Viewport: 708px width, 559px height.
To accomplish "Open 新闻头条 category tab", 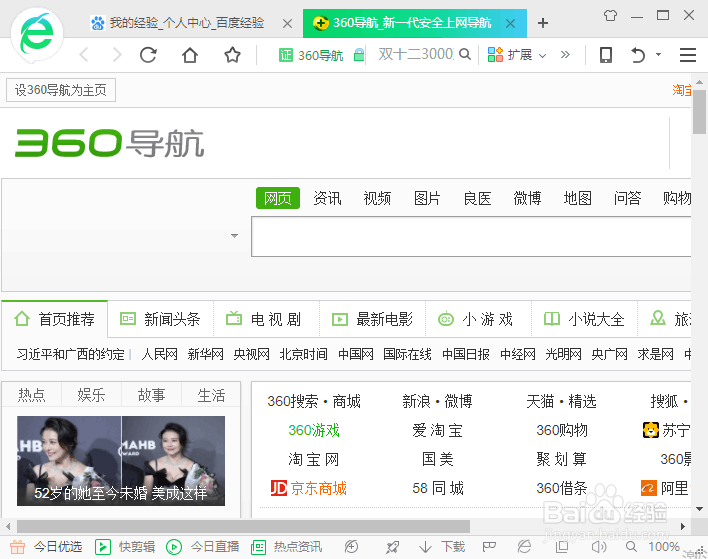I will pos(160,319).
